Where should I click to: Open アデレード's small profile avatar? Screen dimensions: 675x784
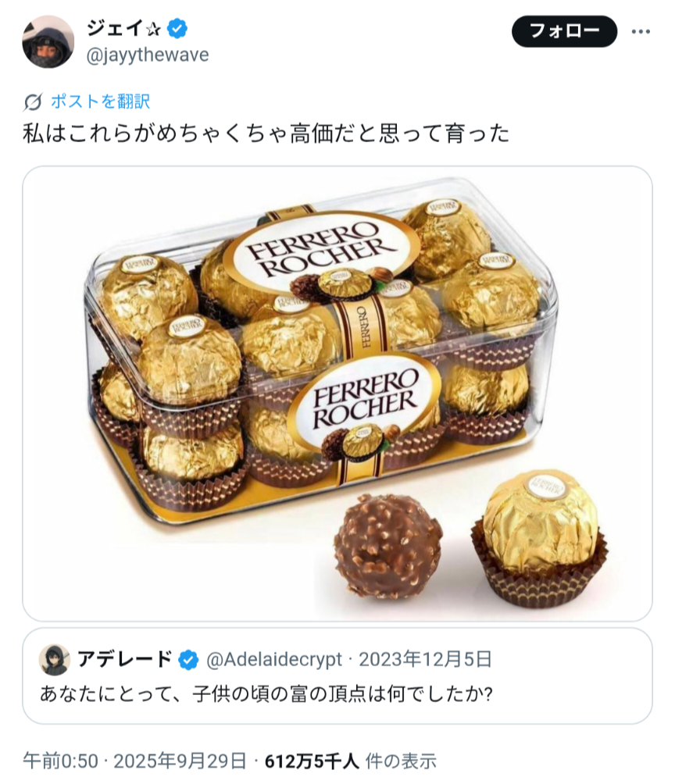click(x=55, y=660)
